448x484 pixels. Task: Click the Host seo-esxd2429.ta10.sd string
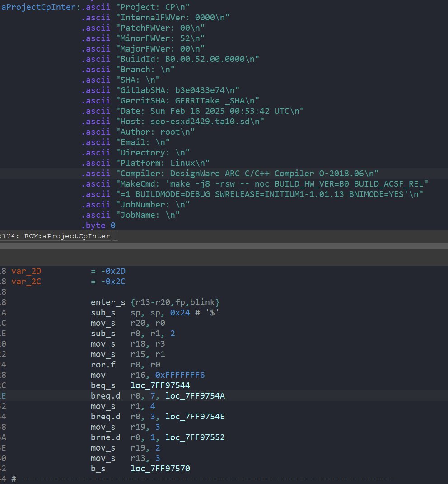point(190,122)
